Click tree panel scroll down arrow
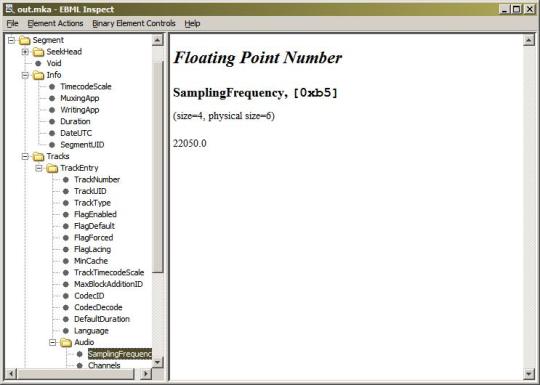 158,363
